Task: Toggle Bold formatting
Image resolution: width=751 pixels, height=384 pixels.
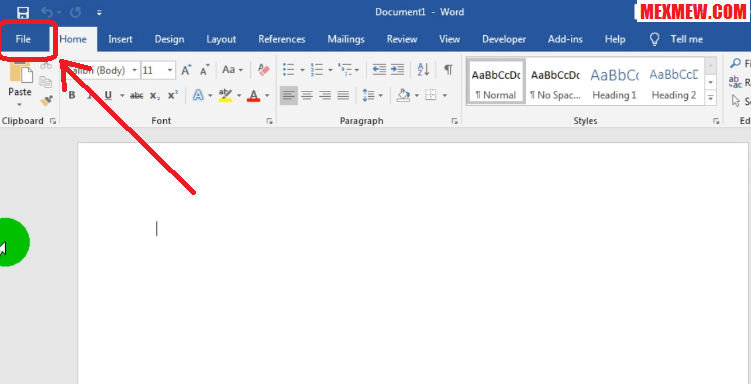Action: 72,95
